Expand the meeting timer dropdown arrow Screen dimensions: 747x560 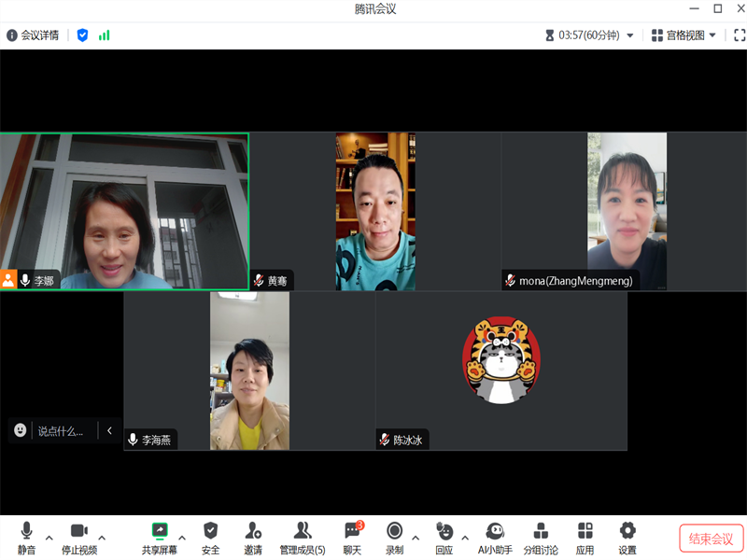point(630,35)
